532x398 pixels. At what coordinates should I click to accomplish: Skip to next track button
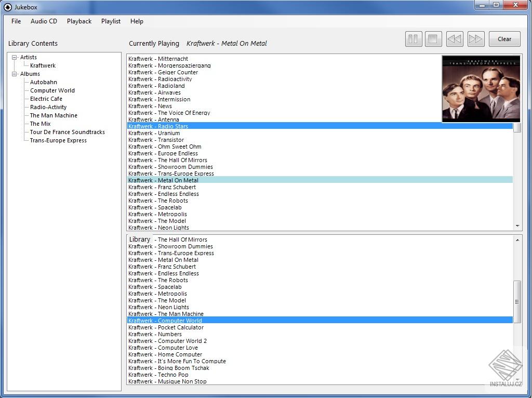click(x=476, y=39)
